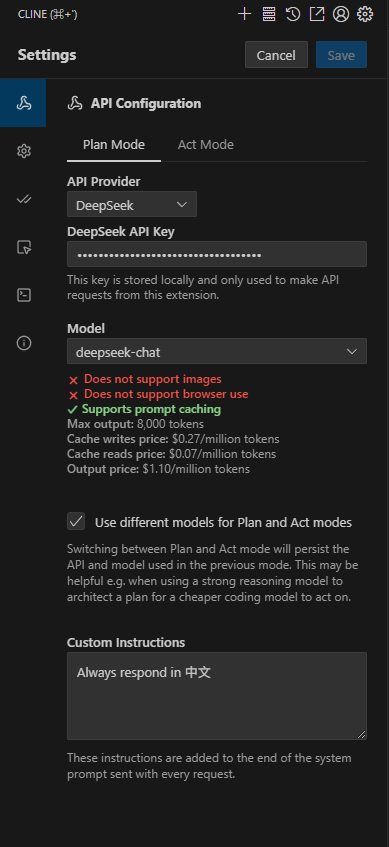Click the Custom Instructions text area

coord(217,696)
